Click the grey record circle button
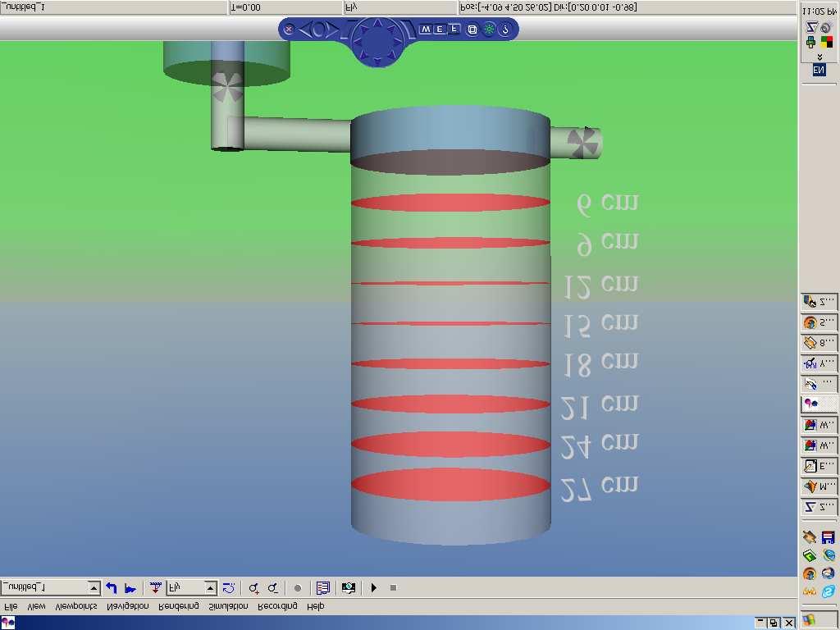This screenshot has width=840, height=630. click(x=298, y=588)
